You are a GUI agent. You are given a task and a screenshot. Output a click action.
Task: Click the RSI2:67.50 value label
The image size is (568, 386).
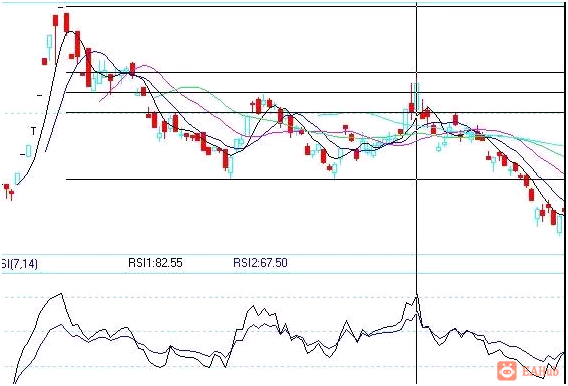(260, 263)
